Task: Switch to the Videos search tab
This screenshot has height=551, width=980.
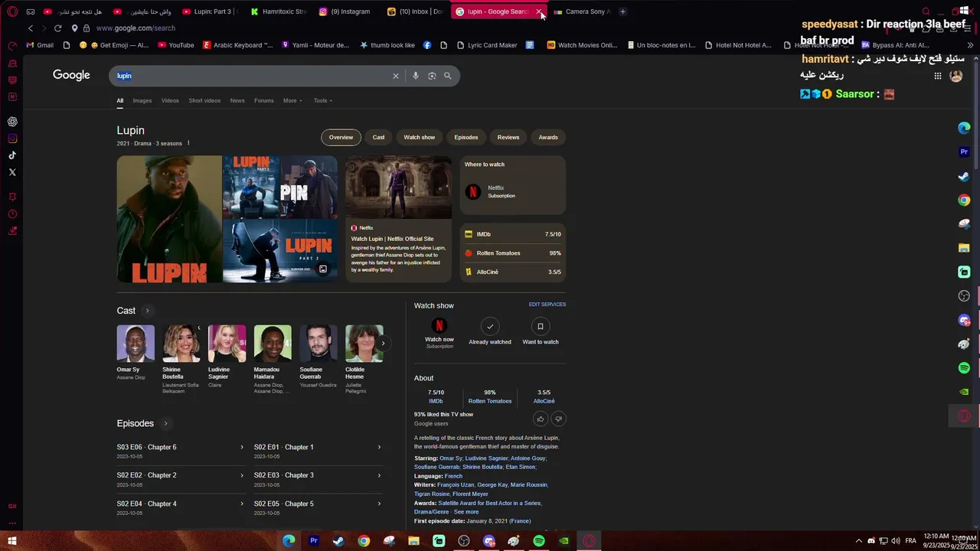Action: coord(170,100)
